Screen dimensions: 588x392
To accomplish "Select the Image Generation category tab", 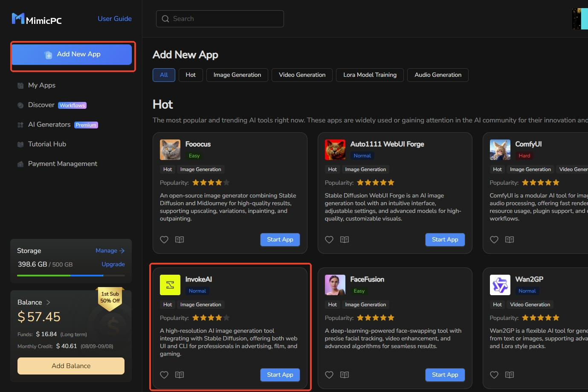I will click(237, 75).
